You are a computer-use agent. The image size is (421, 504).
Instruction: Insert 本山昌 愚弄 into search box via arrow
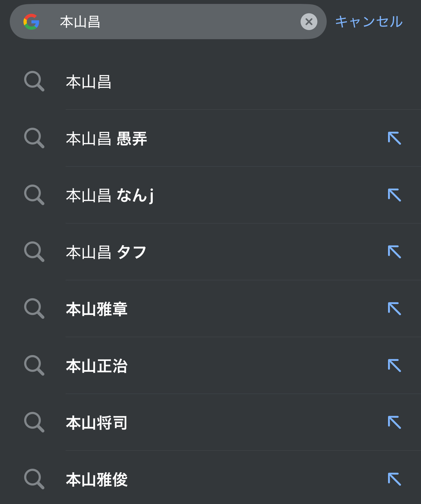(394, 138)
